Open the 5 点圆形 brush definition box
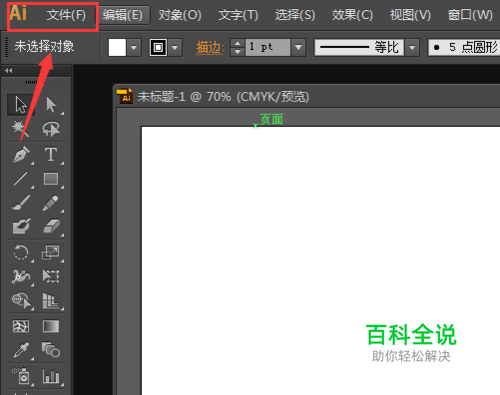 (x=464, y=47)
